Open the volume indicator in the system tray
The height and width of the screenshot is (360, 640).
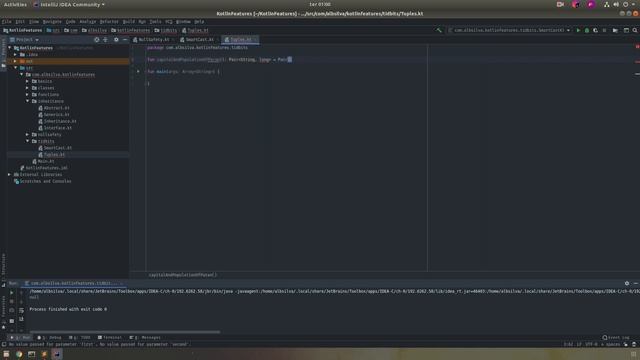616,4
